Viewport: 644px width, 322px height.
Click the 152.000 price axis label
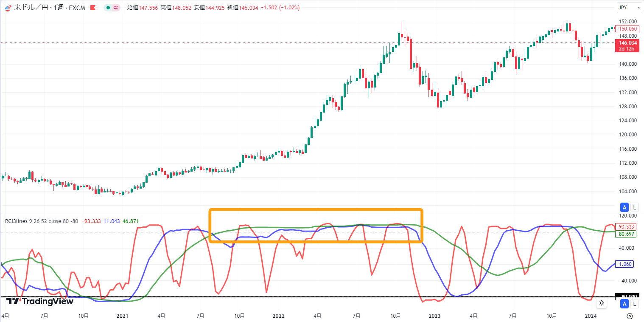[x=627, y=22]
